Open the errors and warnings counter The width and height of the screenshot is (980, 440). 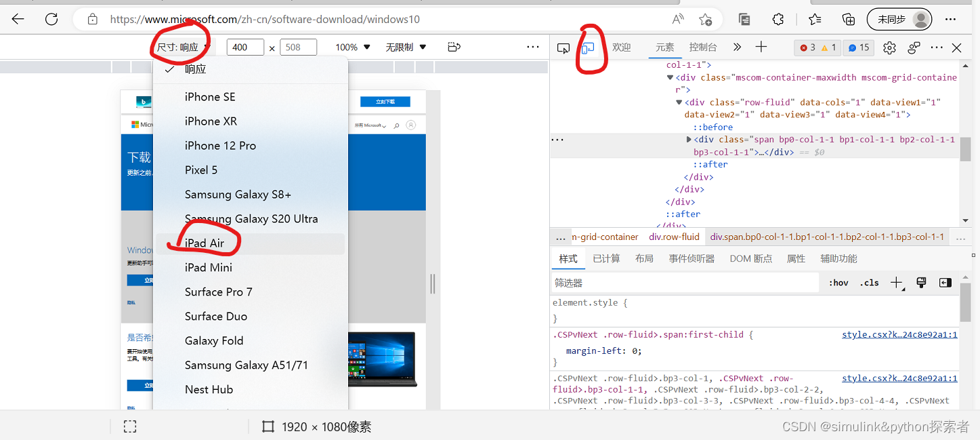tap(818, 47)
